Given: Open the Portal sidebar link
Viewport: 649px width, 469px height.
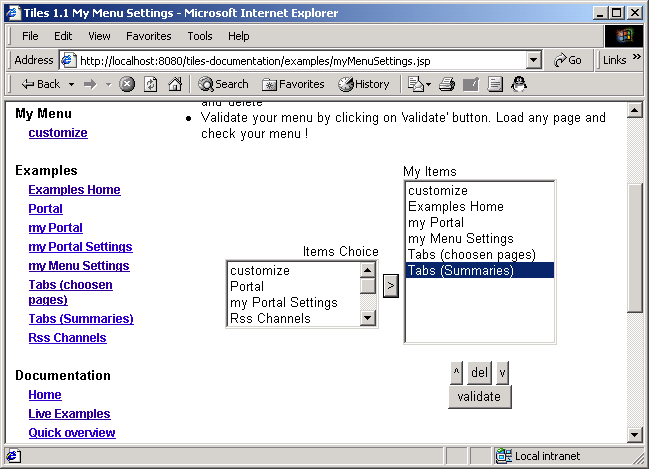Looking at the screenshot, I should click(46, 209).
